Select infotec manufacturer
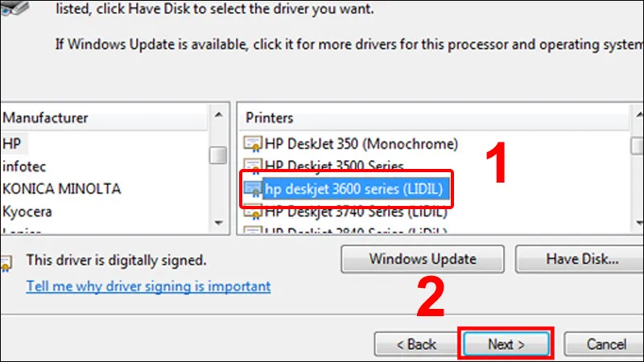 click(x=23, y=167)
